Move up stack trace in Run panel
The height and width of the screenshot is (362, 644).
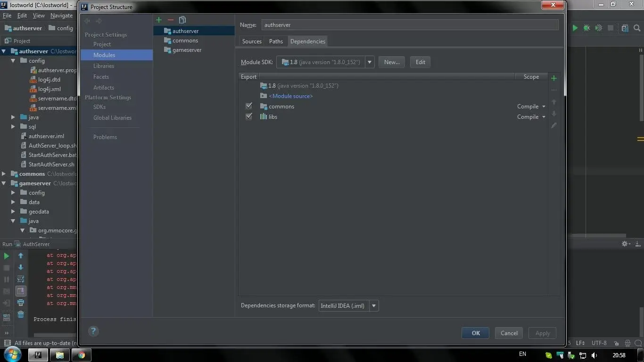point(21,255)
